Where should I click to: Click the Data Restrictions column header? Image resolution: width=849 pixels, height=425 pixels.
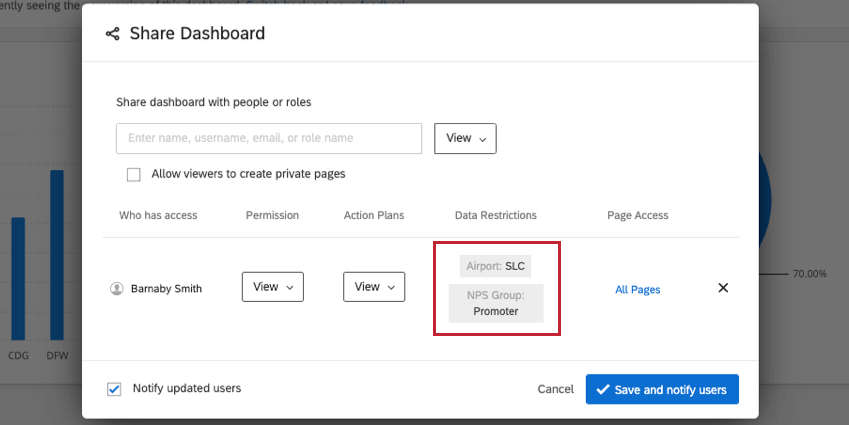click(x=495, y=215)
